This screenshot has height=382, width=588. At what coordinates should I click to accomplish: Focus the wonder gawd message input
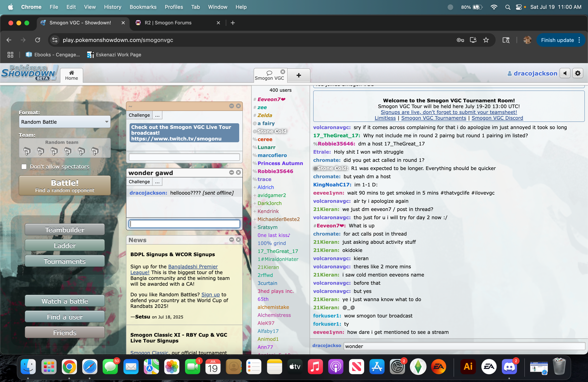click(x=184, y=224)
